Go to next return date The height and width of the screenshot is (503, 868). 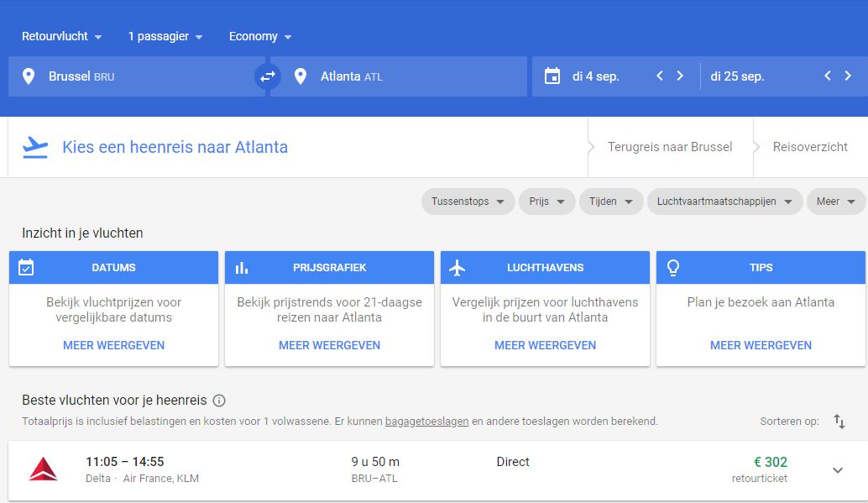(x=848, y=76)
